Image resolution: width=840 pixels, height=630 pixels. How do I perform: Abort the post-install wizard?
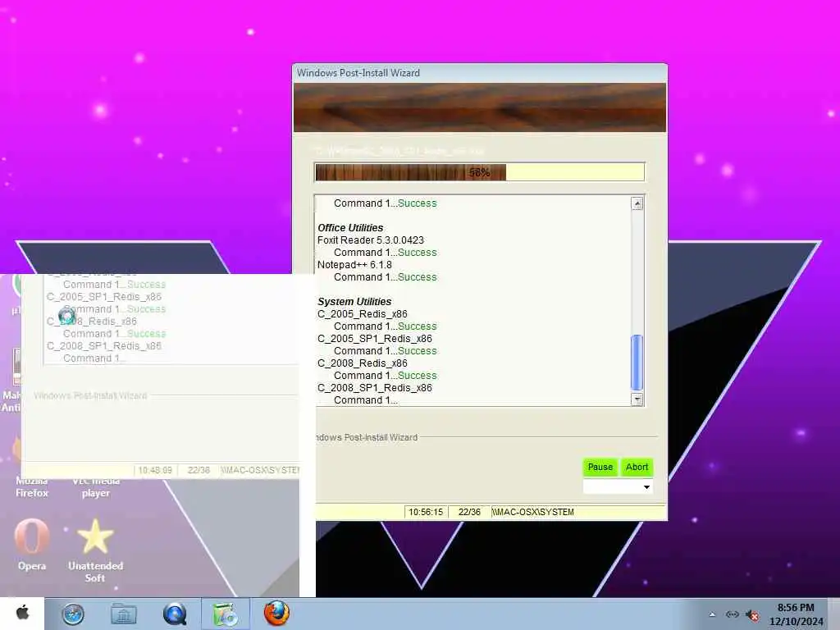[637, 467]
